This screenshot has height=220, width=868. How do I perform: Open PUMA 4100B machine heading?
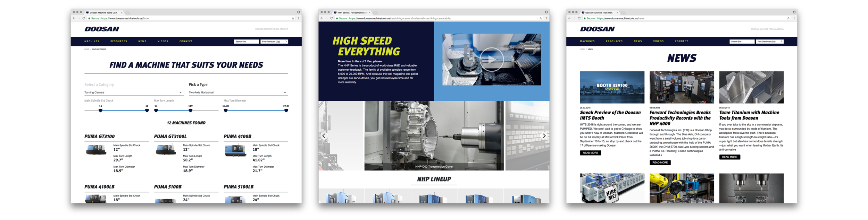pyautogui.click(x=237, y=137)
